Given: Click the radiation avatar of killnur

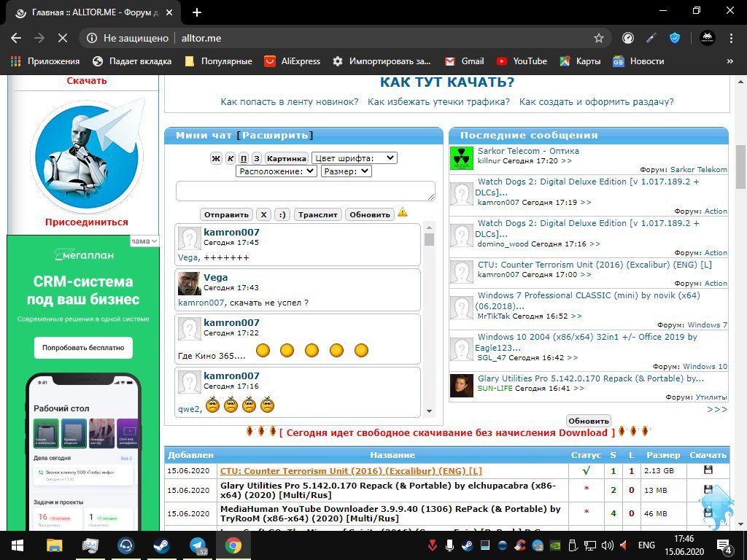Looking at the screenshot, I should (x=462, y=158).
